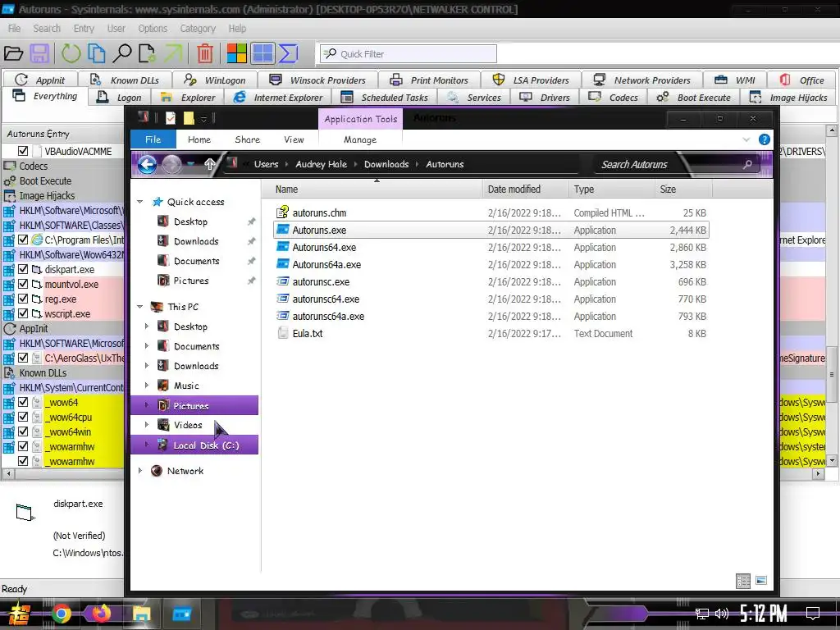Screen dimensions: 840x630
Task: Expand the Music tree node
Action: (147, 386)
